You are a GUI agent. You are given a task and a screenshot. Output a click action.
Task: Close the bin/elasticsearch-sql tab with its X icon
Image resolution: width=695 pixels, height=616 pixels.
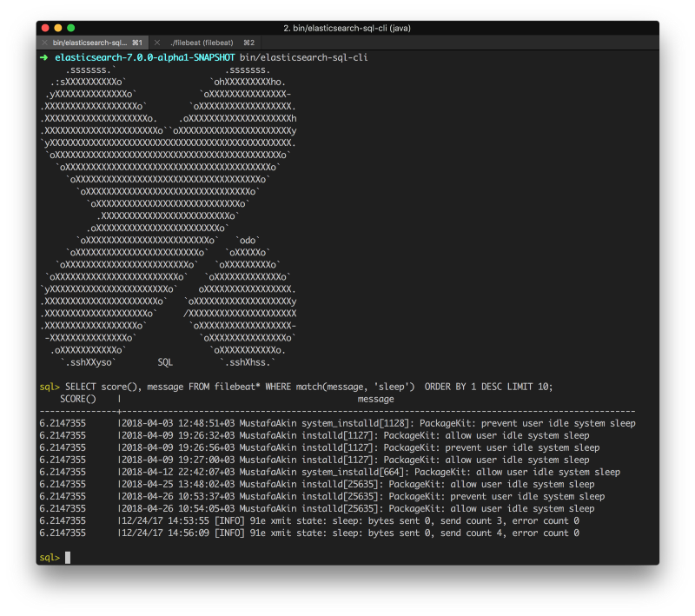[x=45, y=42]
